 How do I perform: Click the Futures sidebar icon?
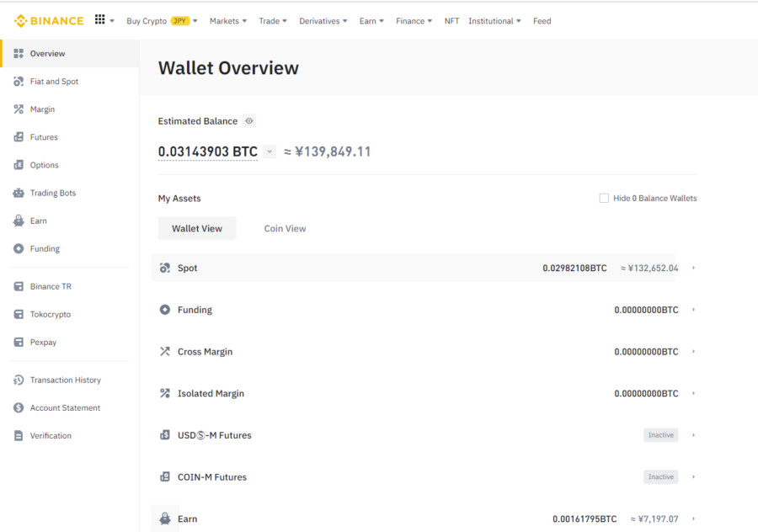(19, 137)
